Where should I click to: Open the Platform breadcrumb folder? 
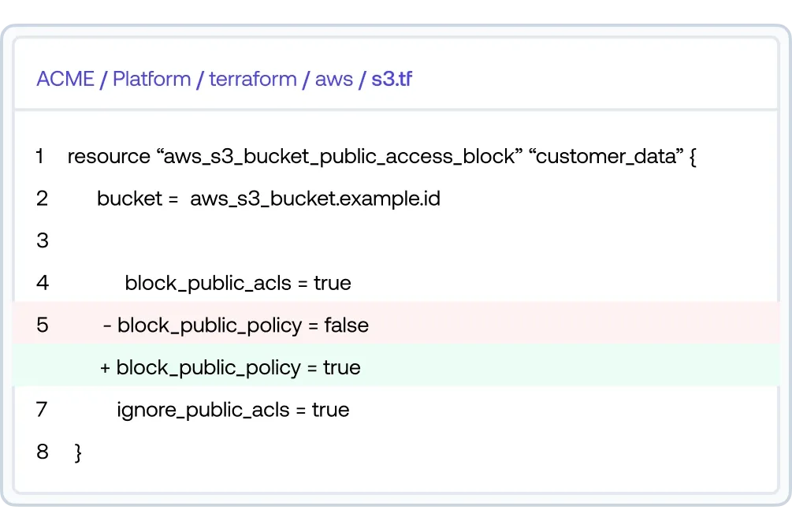click(152, 80)
